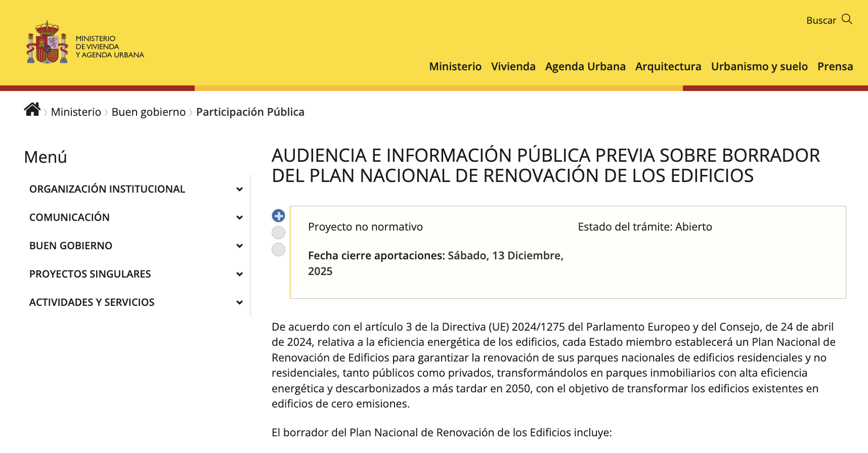Click the 'Proyecto no normativo' text
This screenshot has height=453, width=868.
365,226
